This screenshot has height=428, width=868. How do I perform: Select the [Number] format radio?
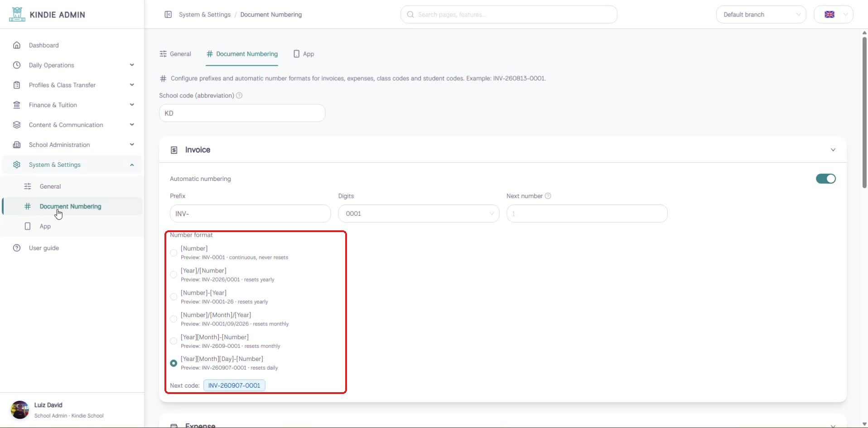(x=174, y=253)
